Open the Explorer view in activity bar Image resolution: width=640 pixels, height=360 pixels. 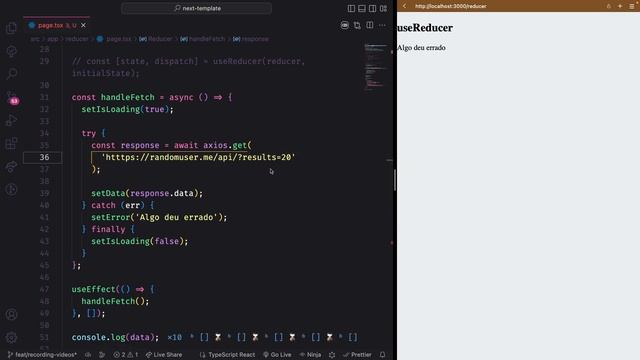(x=11, y=28)
